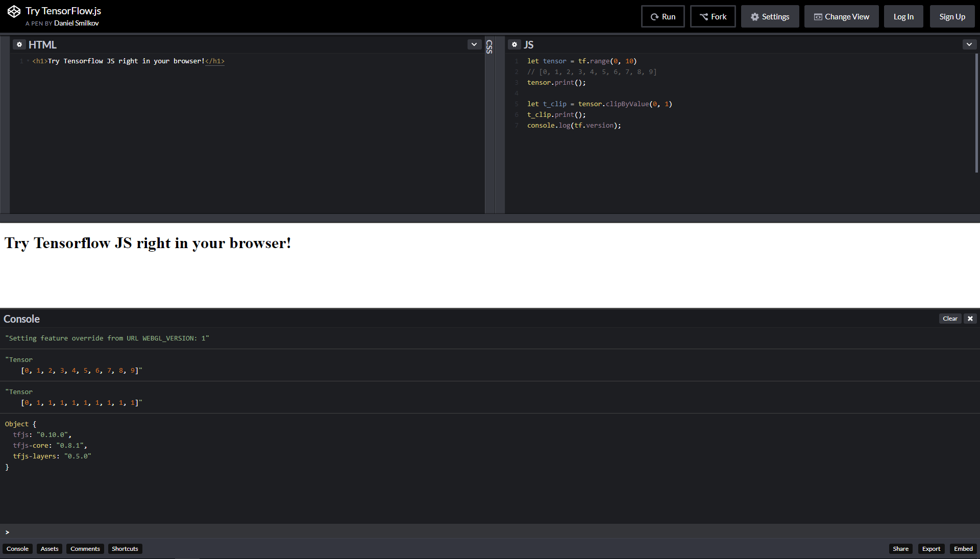Click the Share button
The width and height of the screenshot is (980, 559).
pyautogui.click(x=900, y=549)
